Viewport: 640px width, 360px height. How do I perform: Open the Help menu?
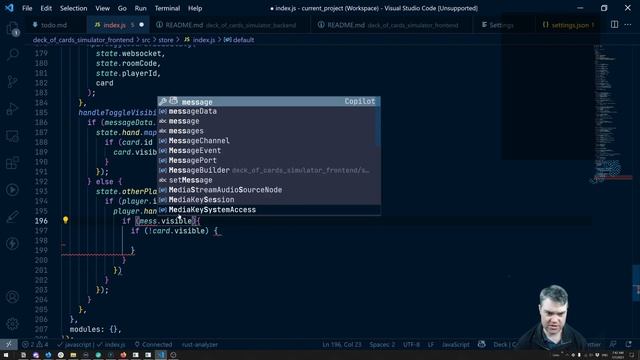[x=195, y=8]
